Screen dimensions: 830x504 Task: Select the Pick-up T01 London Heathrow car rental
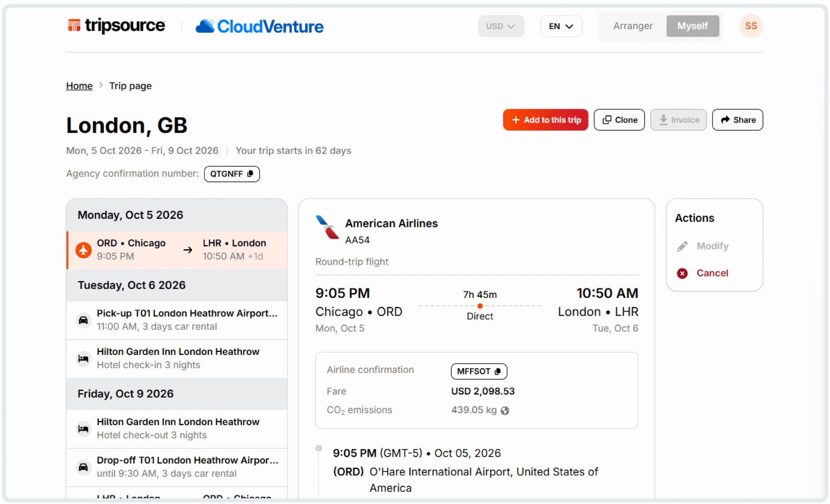[x=177, y=320]
